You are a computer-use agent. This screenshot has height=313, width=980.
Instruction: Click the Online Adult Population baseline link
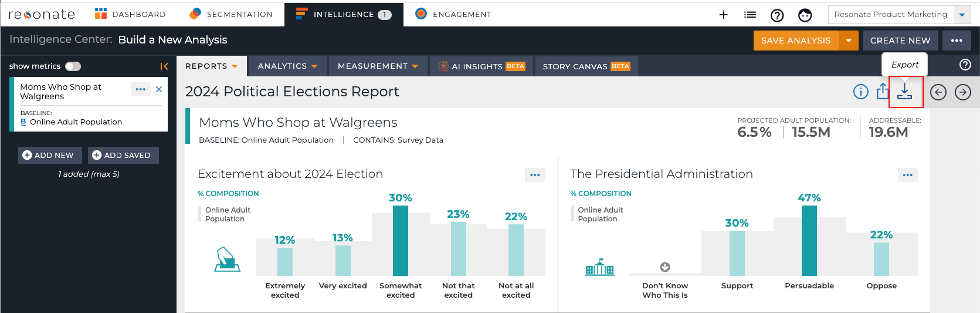(76, 122)
